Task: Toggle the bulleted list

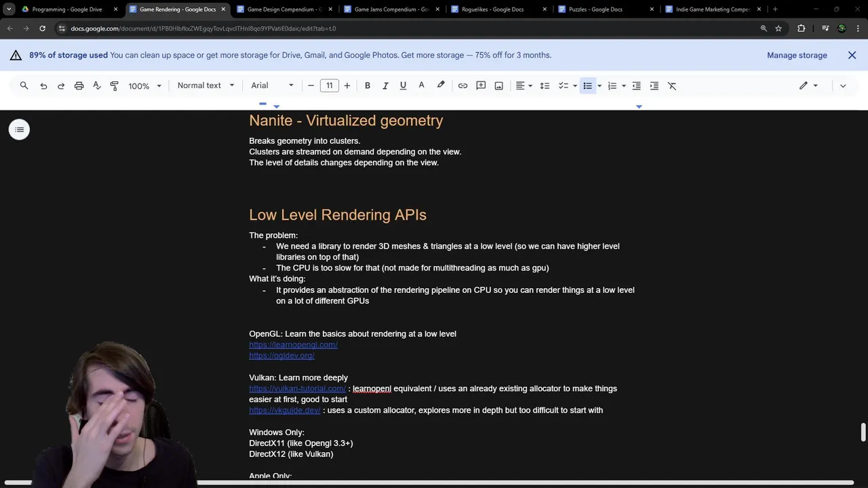Action: point(587,85)
